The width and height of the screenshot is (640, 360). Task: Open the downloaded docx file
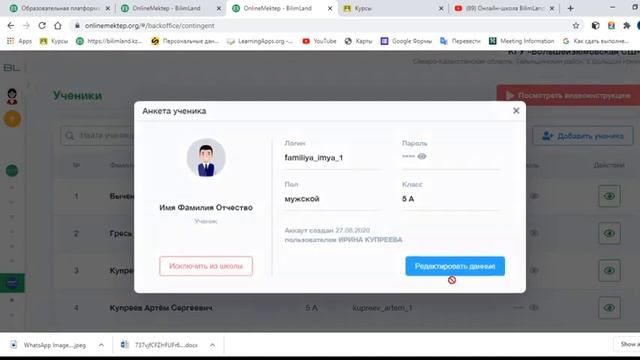pos(160,345)
